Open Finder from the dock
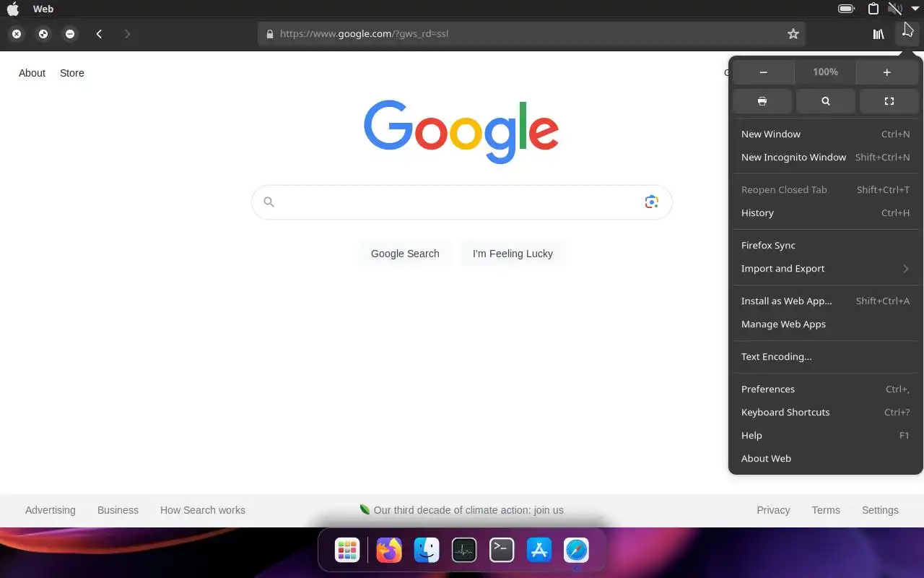The image size is (924, 578). pos(427,551)
